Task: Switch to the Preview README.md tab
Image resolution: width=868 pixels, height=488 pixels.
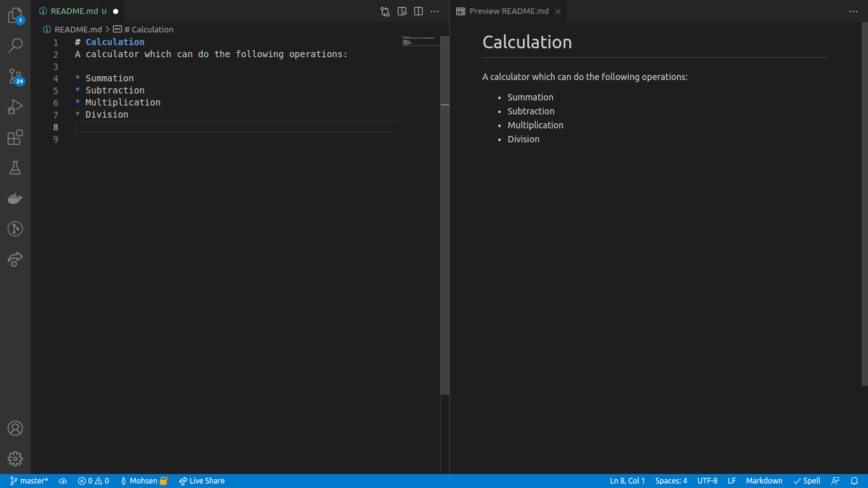Action: pyautogui.click(x=508, y=11)
